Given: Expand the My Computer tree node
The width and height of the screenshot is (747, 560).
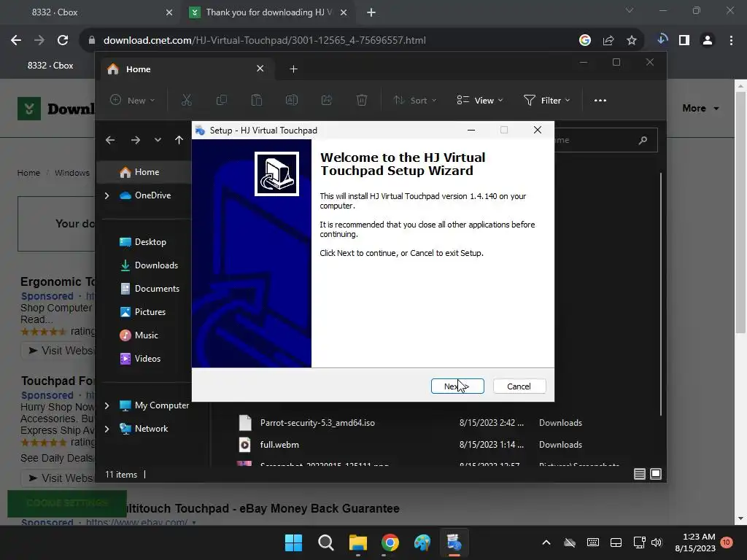Looking at the screenshot, I should (107, 405).
